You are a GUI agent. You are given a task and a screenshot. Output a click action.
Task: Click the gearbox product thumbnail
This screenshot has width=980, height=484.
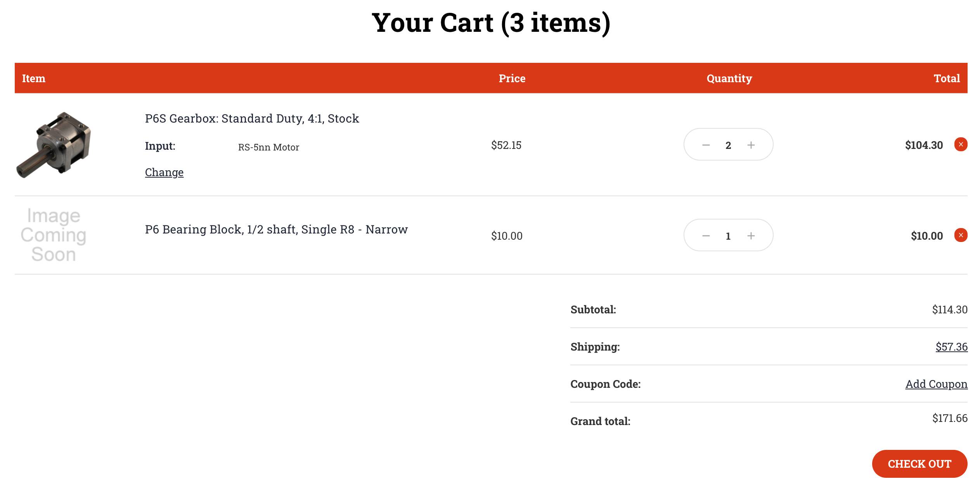(54, 145)
